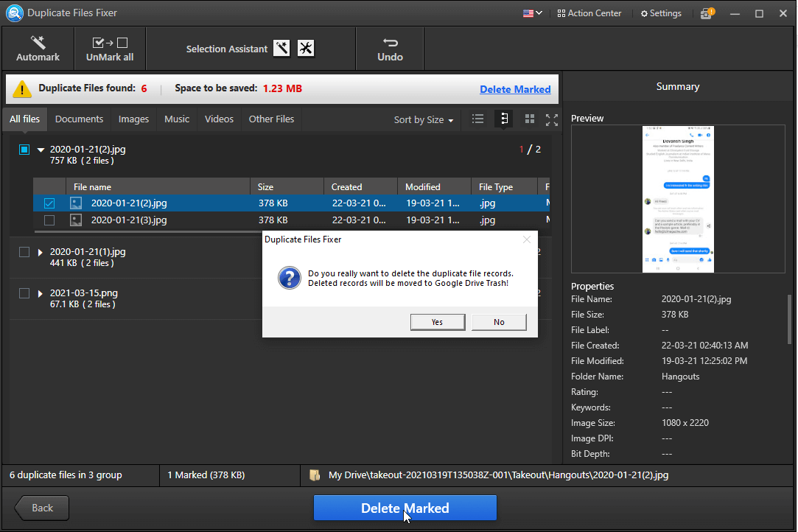Switch to the Images tab

coord(133,119)
